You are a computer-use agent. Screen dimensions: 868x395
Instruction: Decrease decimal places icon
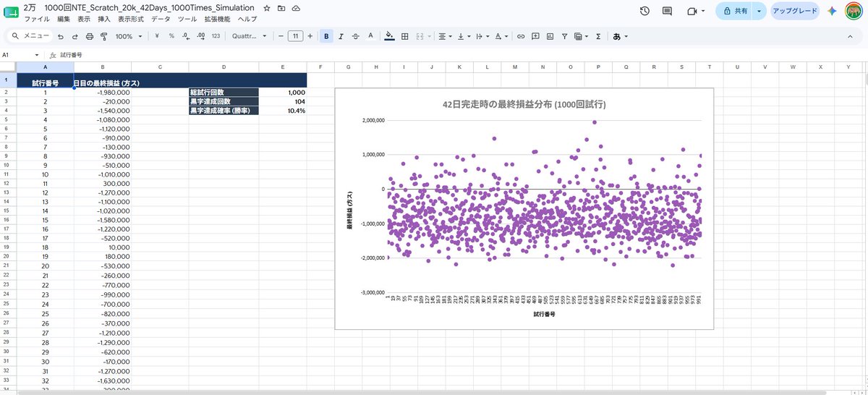[186, 35]
